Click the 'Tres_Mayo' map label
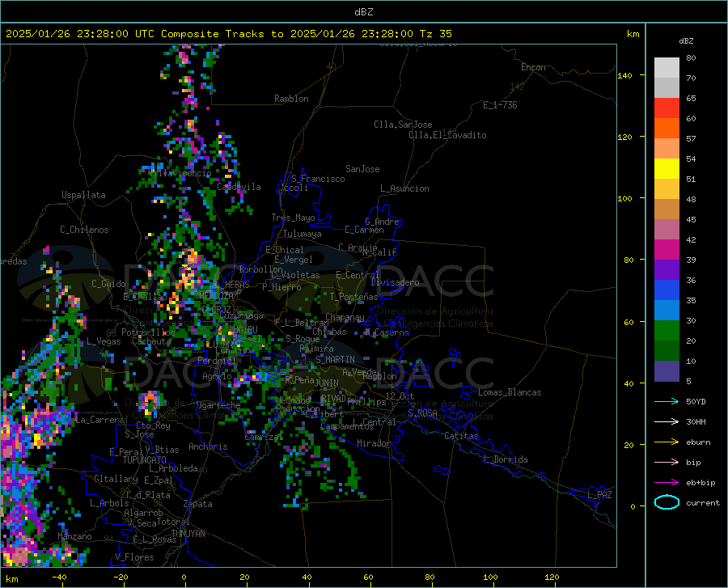This screenshot has height=588, width=728. pyautogui.click(x=293, y=218)
